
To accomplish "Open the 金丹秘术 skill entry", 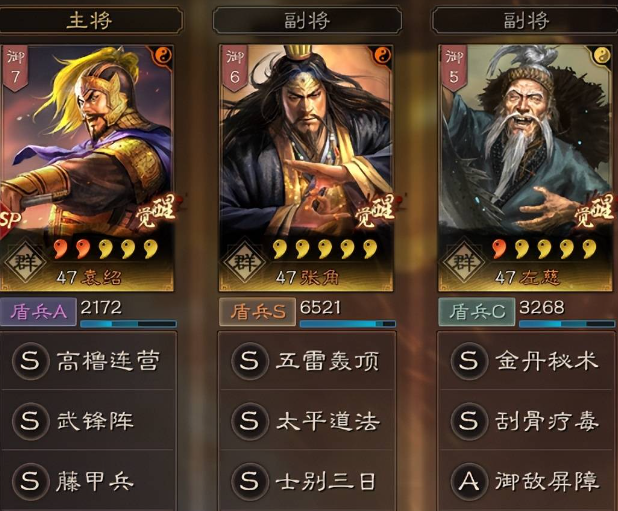I will [526, 360].
